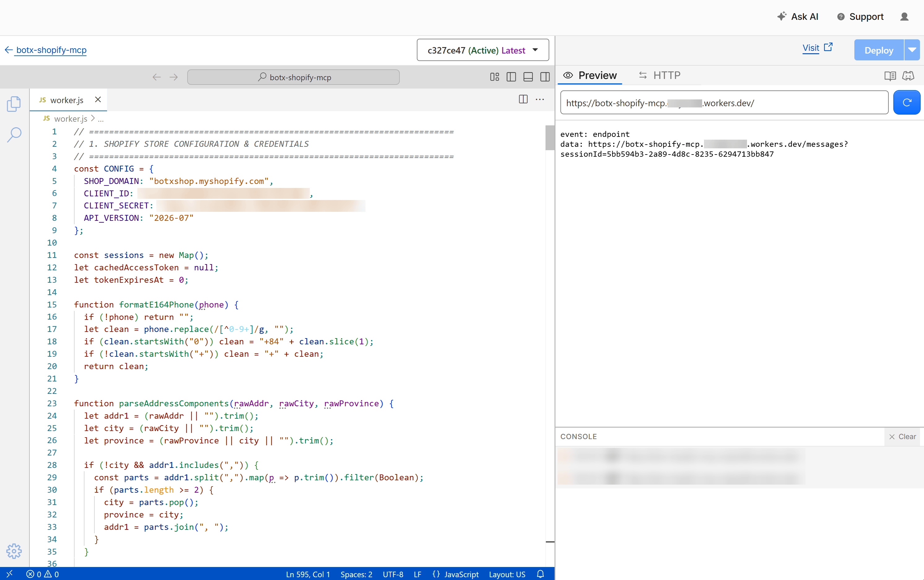The height and width of the screenshot is (580, 924).
Task: Open the editor More Actions ellipsis
Action: (540, 99)
